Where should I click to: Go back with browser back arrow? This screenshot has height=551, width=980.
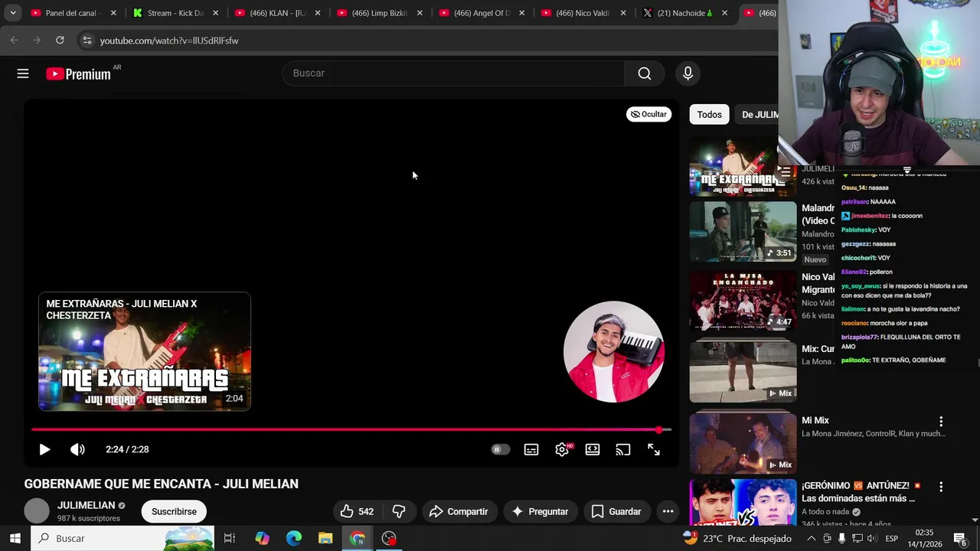(x=14, y=40)
